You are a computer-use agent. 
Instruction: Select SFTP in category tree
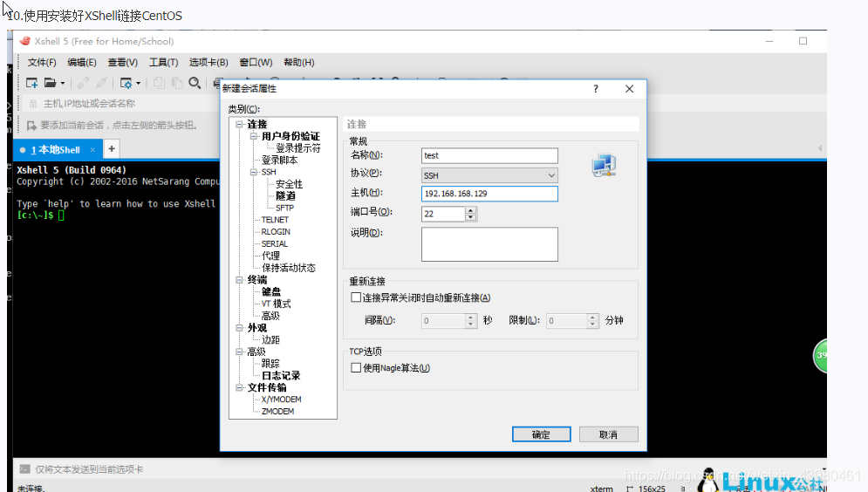tap(284, 208)
